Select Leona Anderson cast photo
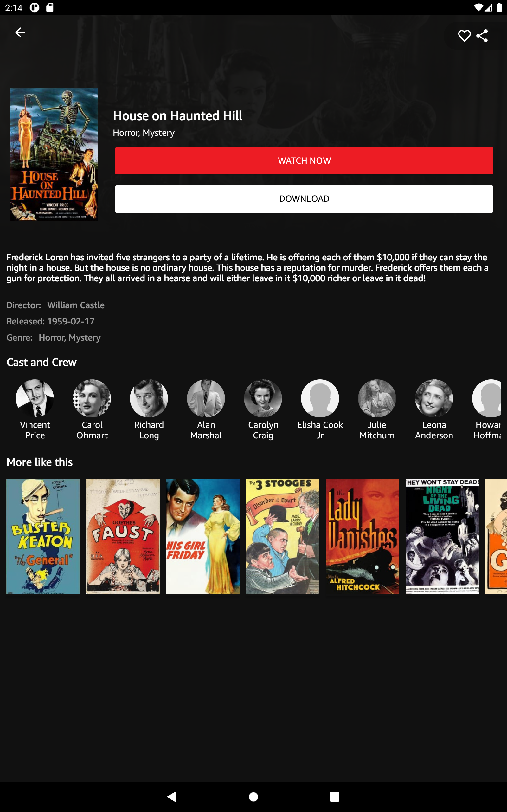 tap(434, 398)
